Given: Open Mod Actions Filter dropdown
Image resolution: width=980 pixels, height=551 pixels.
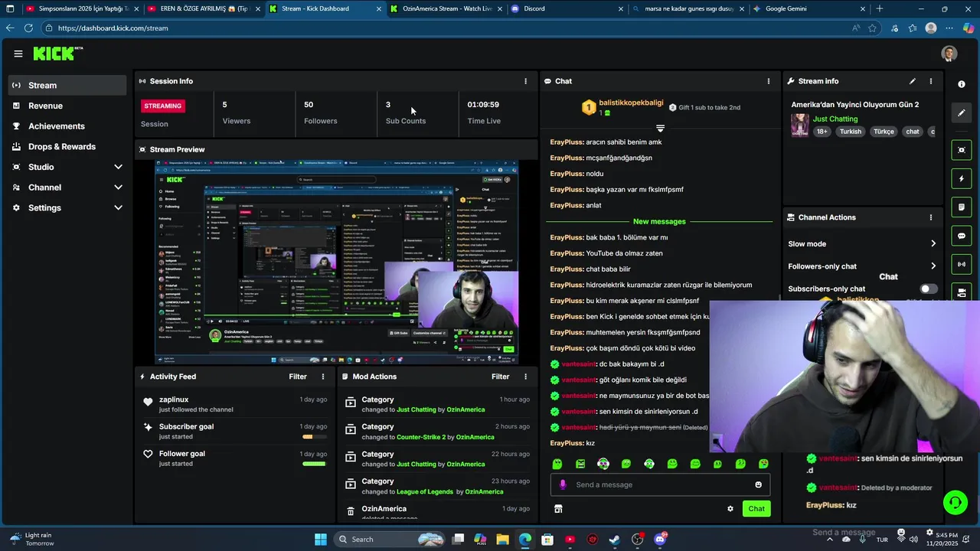Looking at the screenshot, I should [500, 377].
